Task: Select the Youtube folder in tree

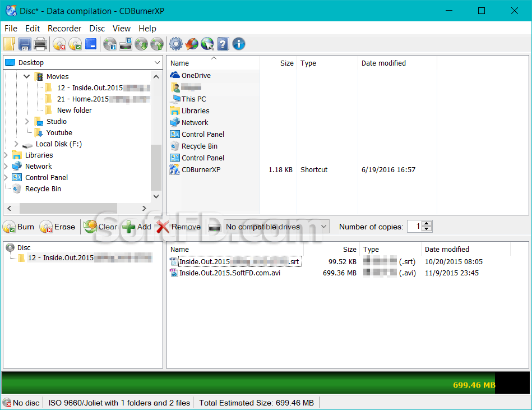Action: click(x=53, y=133)
